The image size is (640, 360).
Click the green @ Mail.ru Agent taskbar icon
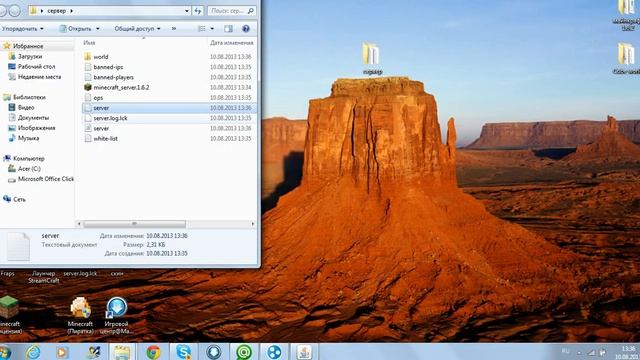tap(244, 352)
